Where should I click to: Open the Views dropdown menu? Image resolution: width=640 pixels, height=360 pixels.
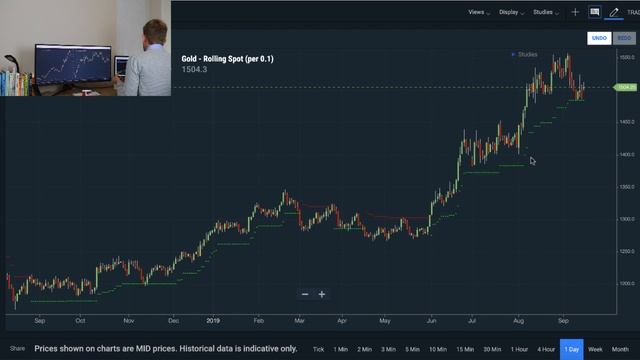(478, 12)
